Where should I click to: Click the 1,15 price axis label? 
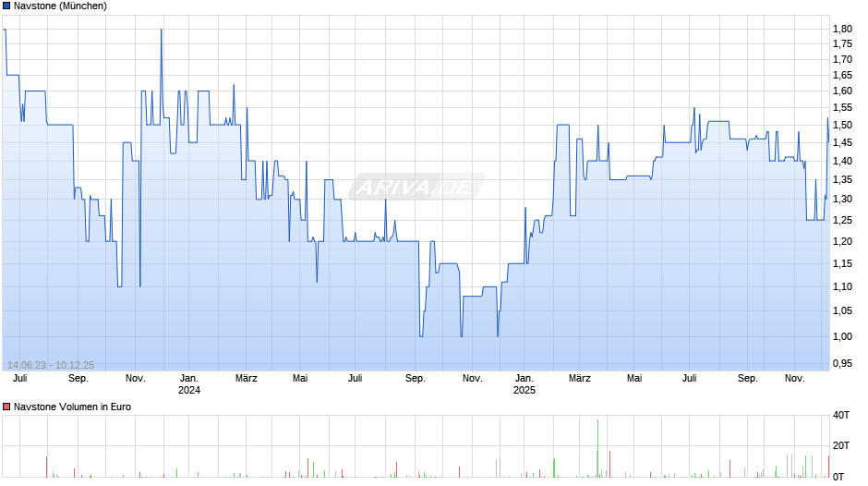[x=842, y=263]
